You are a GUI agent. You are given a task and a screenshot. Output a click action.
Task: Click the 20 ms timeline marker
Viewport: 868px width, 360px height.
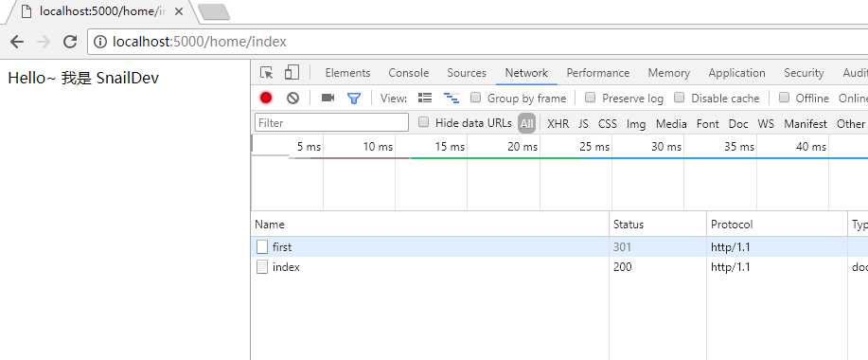pyautogui.click(x=523, y=147)
